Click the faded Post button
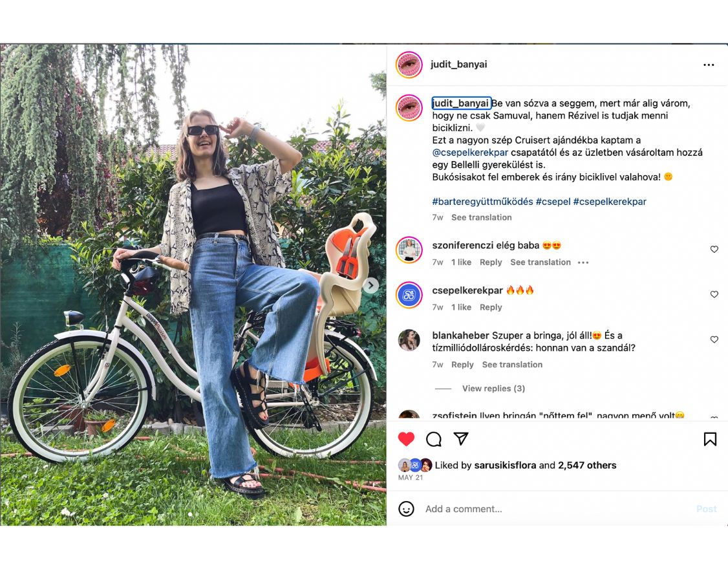The height and width of the screenshot is (569, 728). (x=706, y=509)
